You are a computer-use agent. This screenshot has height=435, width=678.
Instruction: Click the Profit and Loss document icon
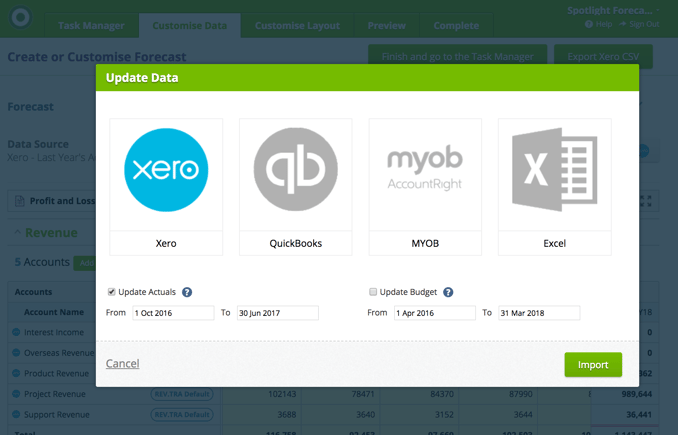point(19,201)
